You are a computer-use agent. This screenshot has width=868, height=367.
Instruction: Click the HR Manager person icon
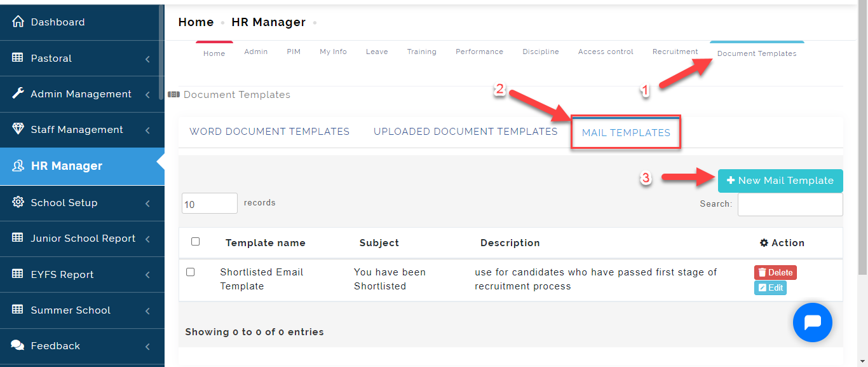click(18, 166)
